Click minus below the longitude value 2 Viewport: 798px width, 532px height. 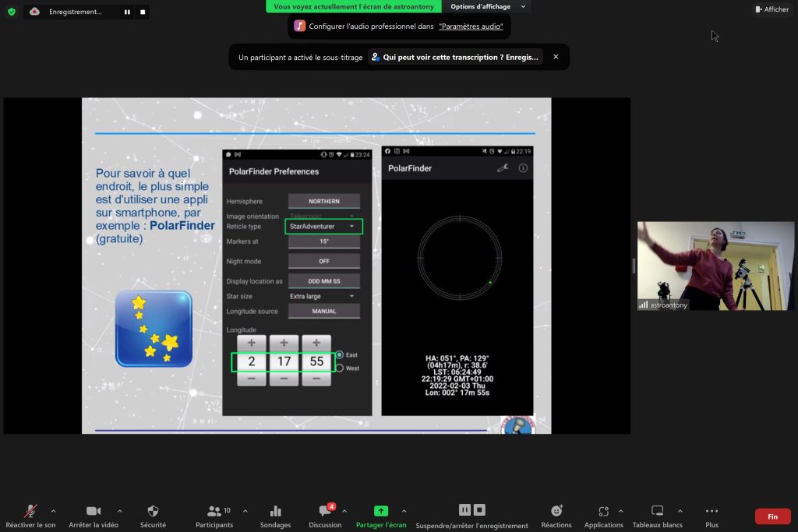(x=252, y=379)
